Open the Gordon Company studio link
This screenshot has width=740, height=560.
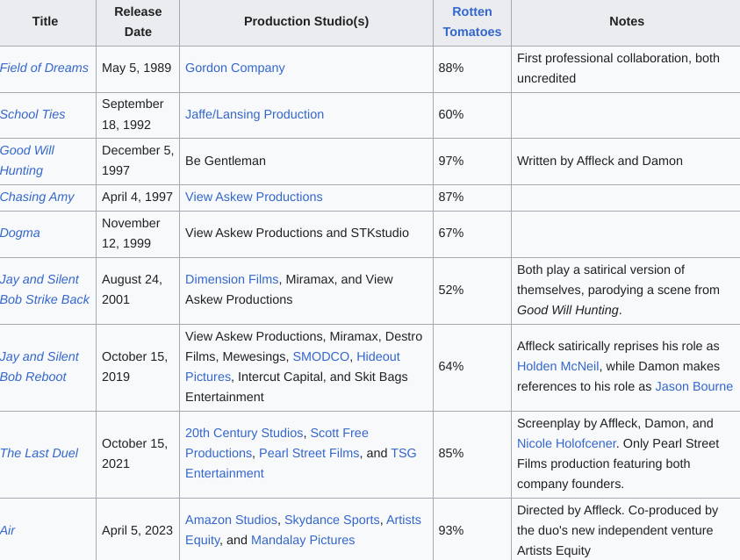point(235,68)
